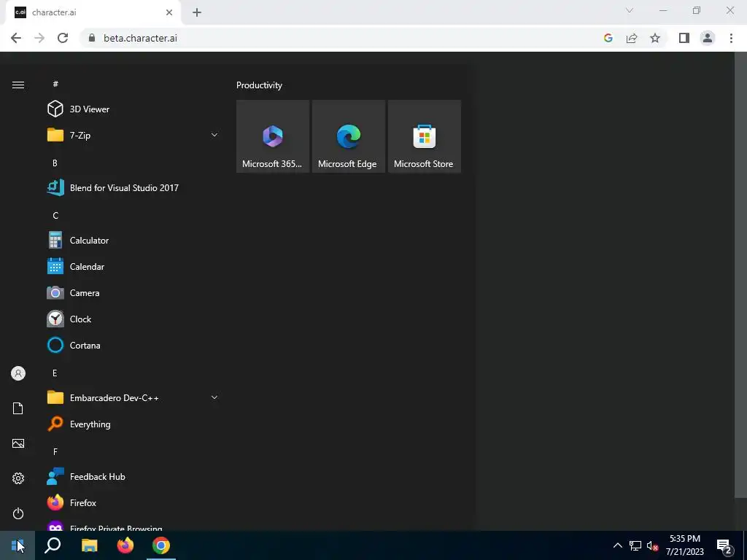
Task: Click the Productivity group heading
Action: coord(259,85)
